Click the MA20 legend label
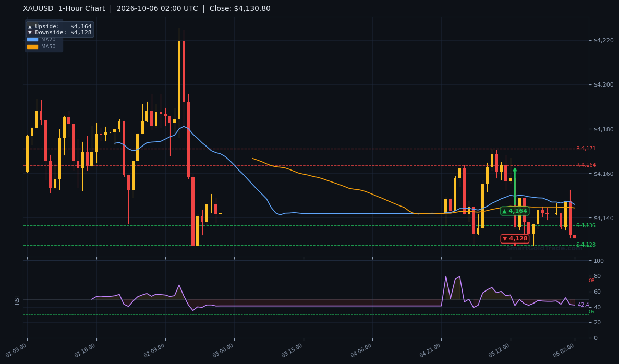Image resolution: width=619 pixels, height=364 pixels. pos(48,40)
